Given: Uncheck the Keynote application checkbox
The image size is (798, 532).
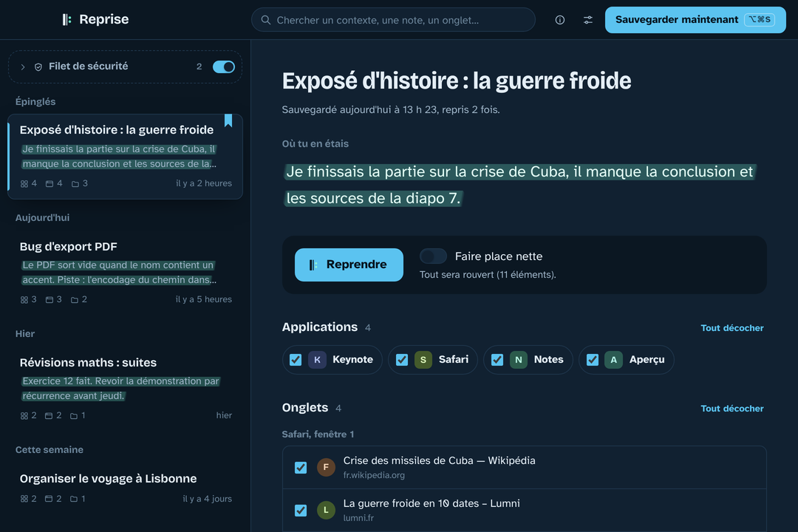Looking at the screenshot, I should click(296, 359).
